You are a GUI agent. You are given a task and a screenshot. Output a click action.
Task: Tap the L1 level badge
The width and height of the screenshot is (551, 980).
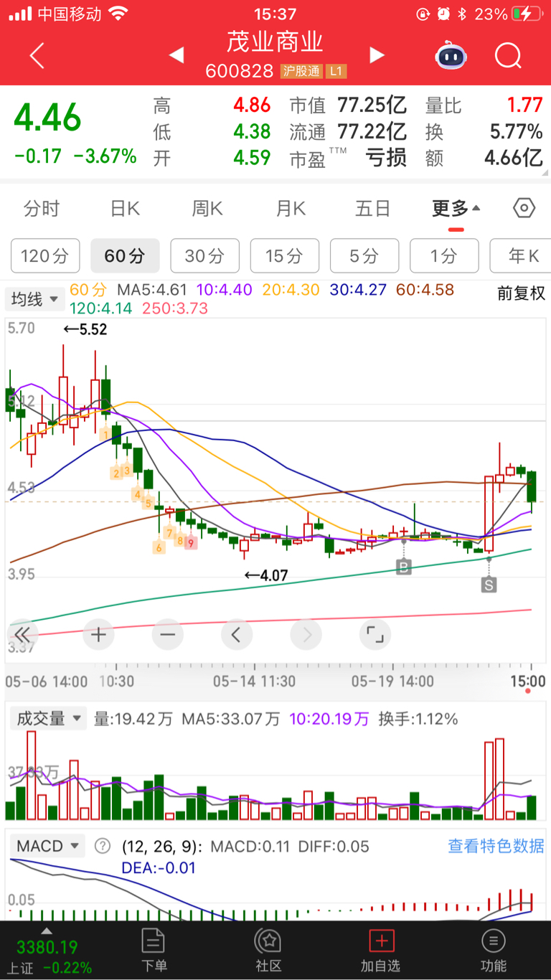336,71
